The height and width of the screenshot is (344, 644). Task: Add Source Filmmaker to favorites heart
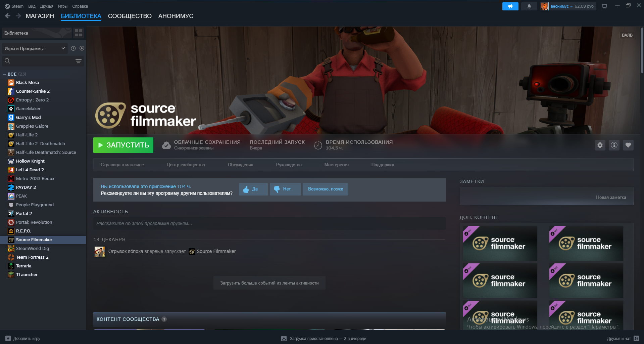[x=628, y=145]
